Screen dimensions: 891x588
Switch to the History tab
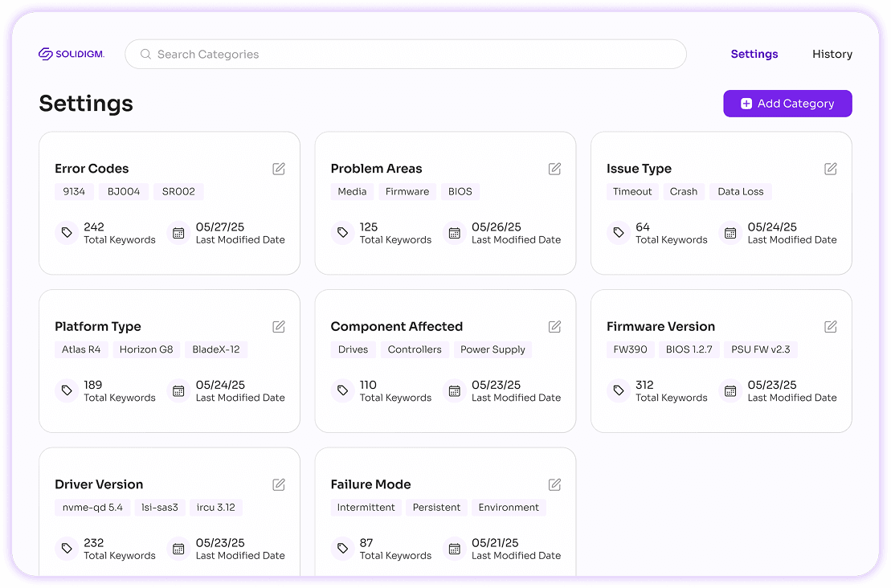pos(832,54)
